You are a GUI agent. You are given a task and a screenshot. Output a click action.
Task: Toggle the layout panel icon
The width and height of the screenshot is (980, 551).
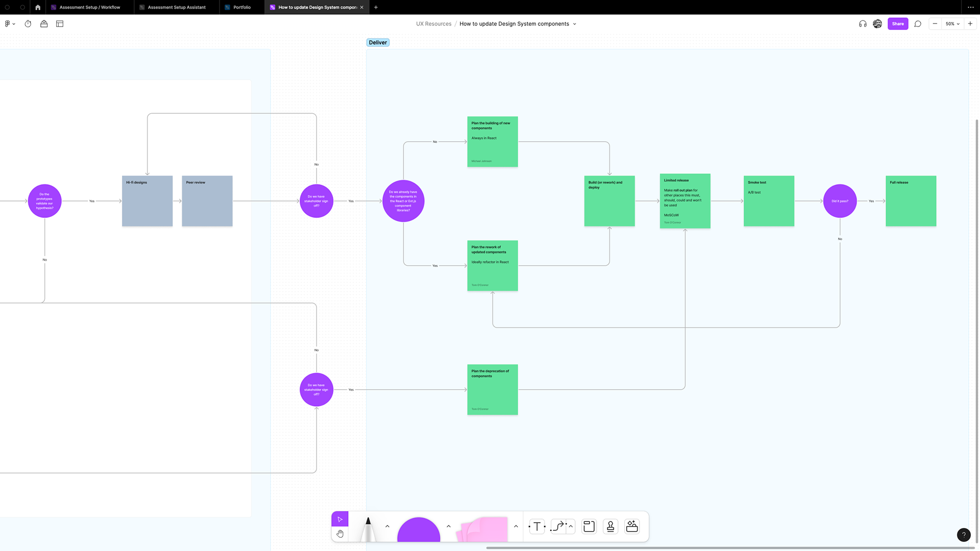tap(60, 23)
